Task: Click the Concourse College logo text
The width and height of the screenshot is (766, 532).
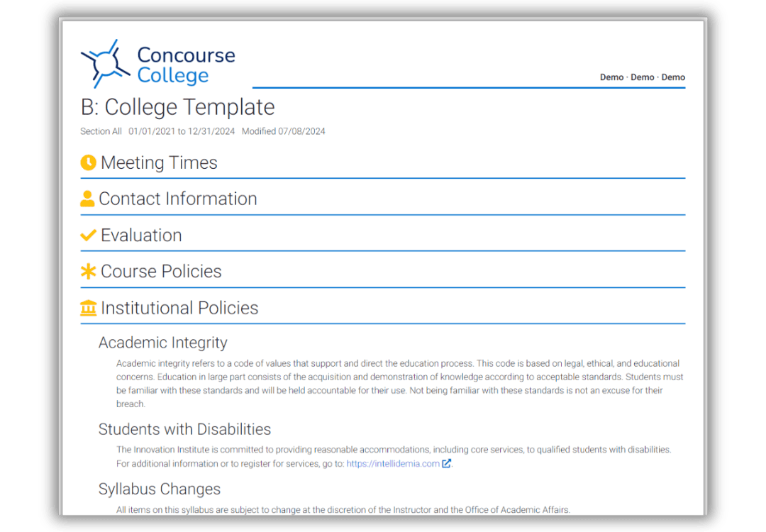Action: pos(185,64)
